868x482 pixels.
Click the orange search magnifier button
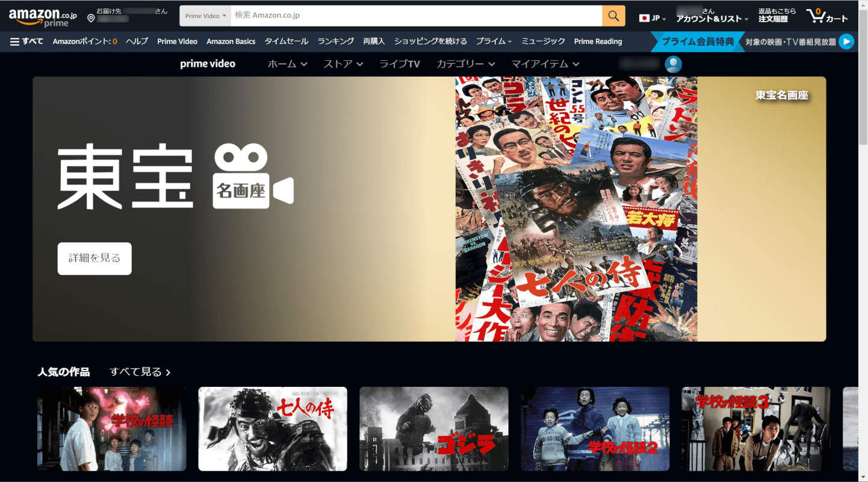pyautogui.click(x=613, y=16)
